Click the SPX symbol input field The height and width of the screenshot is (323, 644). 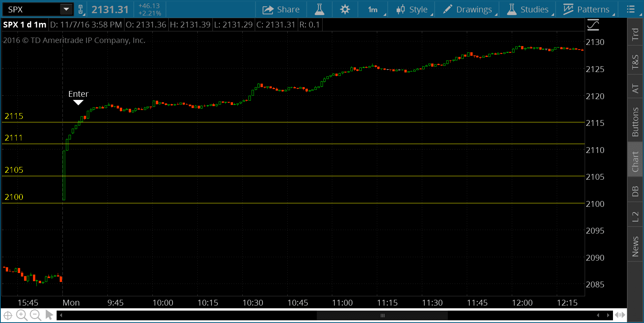[x=32, y=9]
